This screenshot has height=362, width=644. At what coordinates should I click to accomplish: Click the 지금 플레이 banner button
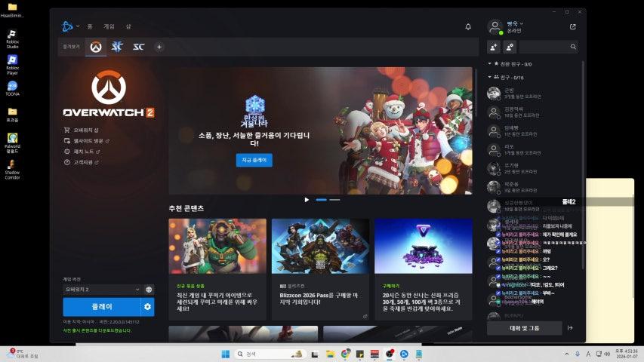pos(254,160)
